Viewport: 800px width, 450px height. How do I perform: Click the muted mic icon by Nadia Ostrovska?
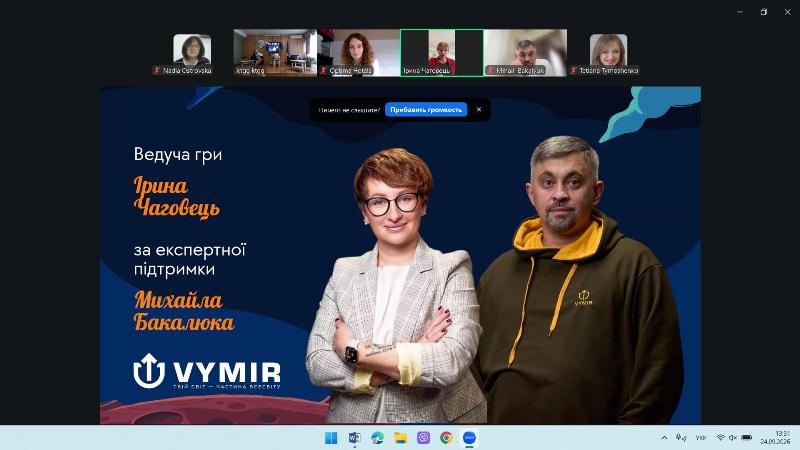coord(158,70)
